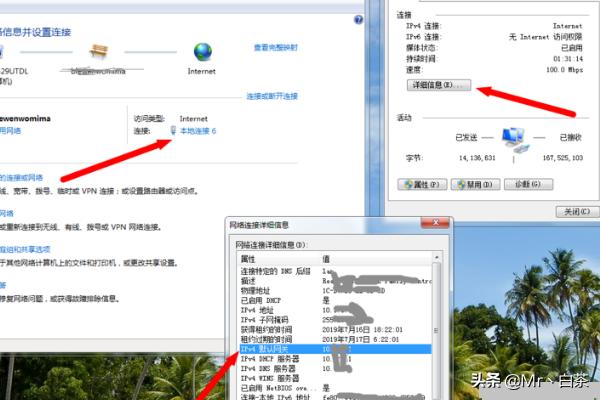Viewport: 600px width, 400px height.
Task: Open 连接或断开连接 link
Action: click(x=272, y=96)
